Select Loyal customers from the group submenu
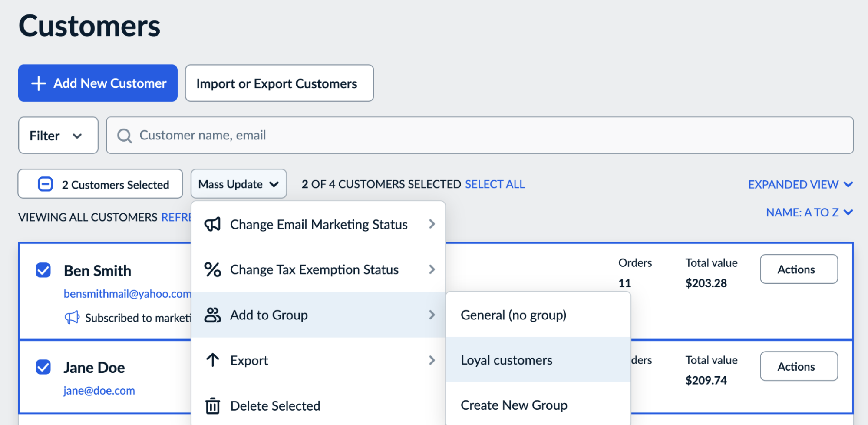 pos(506,359)
